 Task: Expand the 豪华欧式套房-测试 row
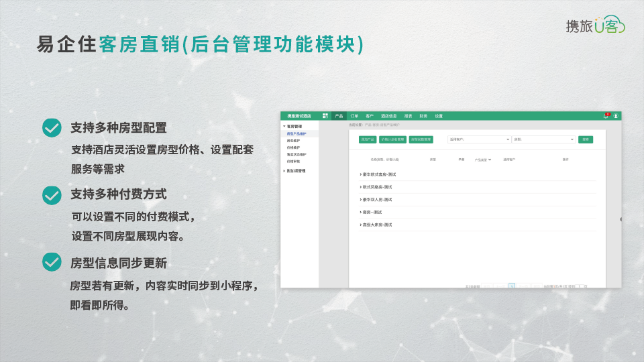coord(378,174)
